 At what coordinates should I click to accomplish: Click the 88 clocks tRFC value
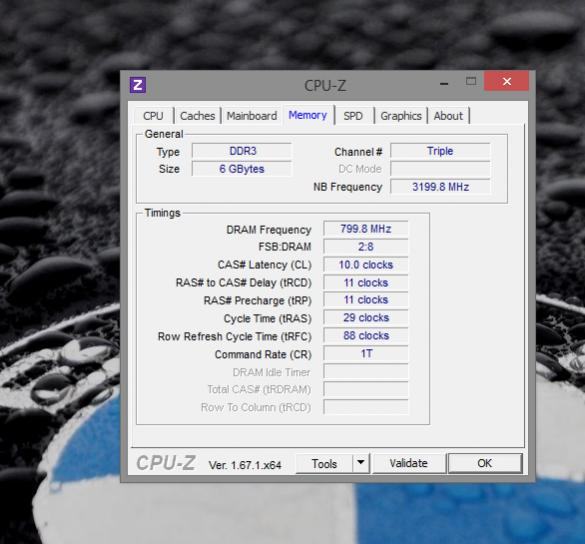(x=366, y=335)
